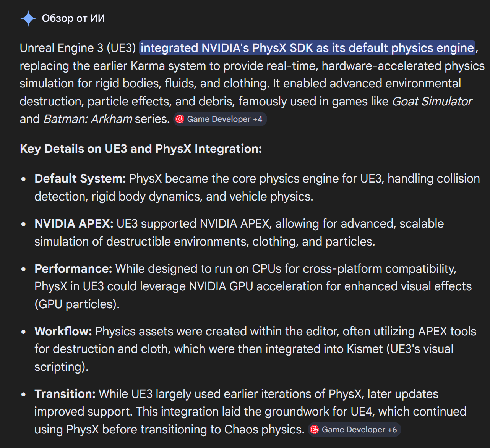Click the 'Unreal Engine 3 (UE3)' opening text
This screenshot has width=490, height=448.
(78, 48)
